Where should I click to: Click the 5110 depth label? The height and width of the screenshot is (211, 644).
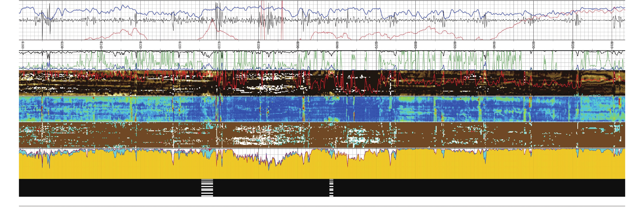pyautogui.click(x=219, y=45)
